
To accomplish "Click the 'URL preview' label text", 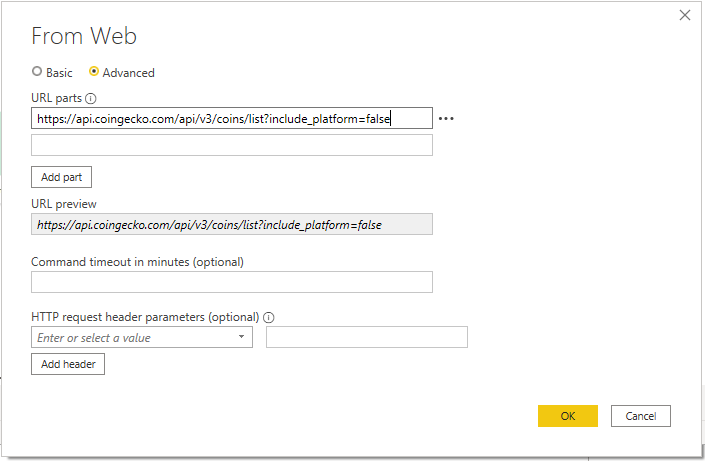I will click(64, 204).
